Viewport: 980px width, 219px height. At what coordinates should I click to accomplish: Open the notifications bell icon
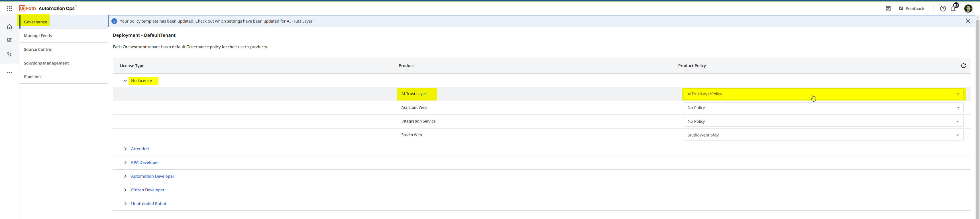953,8
